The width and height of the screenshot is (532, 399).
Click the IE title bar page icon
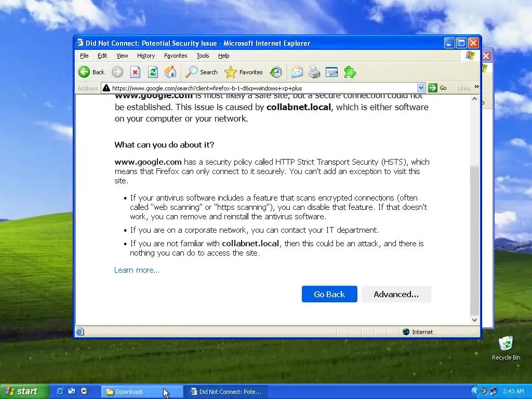pyautogui.click(x=80, y=43)
